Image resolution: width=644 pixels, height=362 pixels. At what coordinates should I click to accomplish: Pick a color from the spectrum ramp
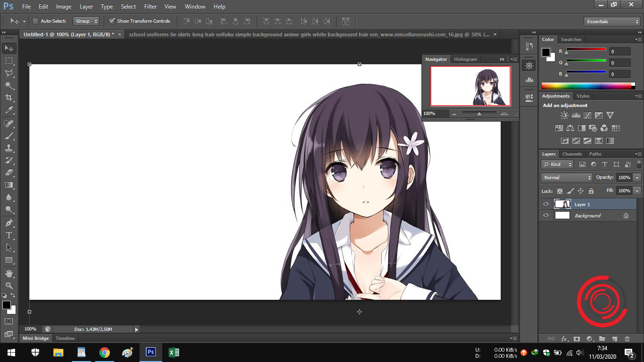click(586, 86)
